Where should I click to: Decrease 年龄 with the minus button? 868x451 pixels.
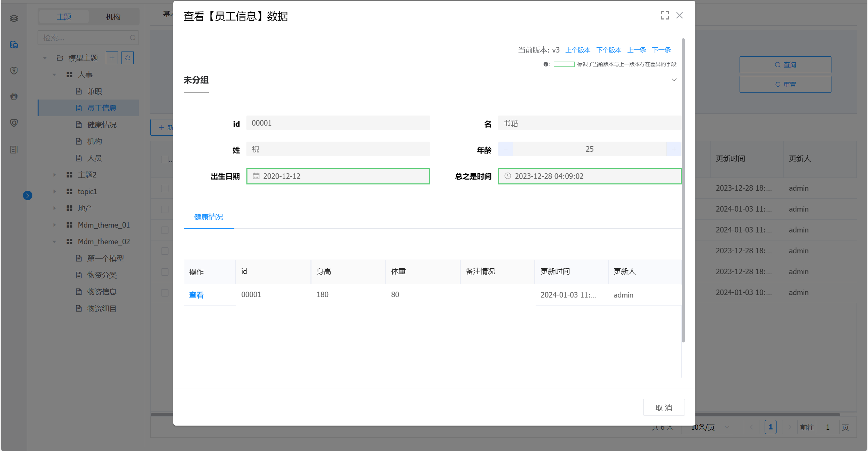coord(506,149)
